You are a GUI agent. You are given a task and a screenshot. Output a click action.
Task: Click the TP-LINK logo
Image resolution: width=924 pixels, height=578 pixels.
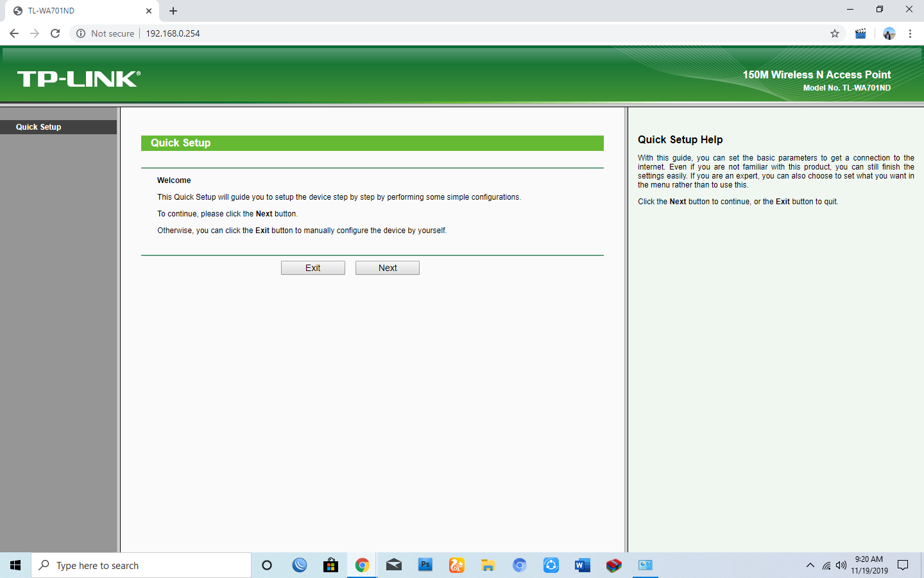78,79
